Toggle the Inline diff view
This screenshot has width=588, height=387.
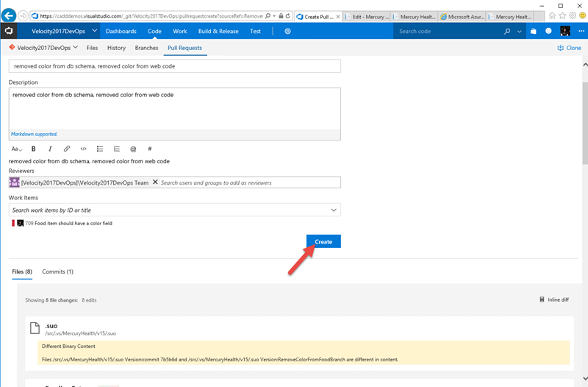tap(554, 299)
